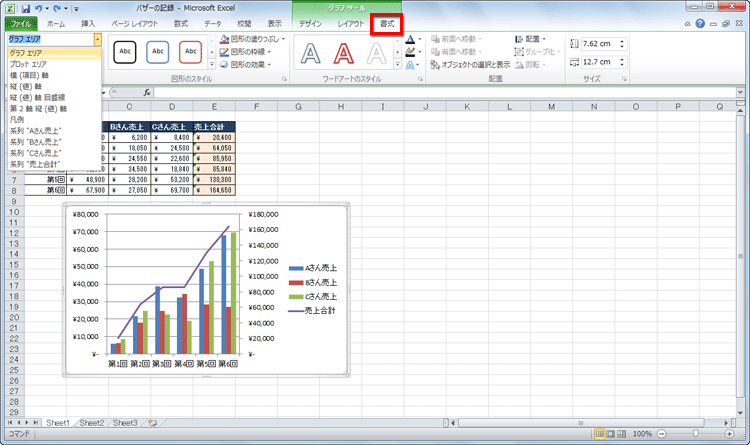Switch to Normal view in status bar

coord(600,434)
